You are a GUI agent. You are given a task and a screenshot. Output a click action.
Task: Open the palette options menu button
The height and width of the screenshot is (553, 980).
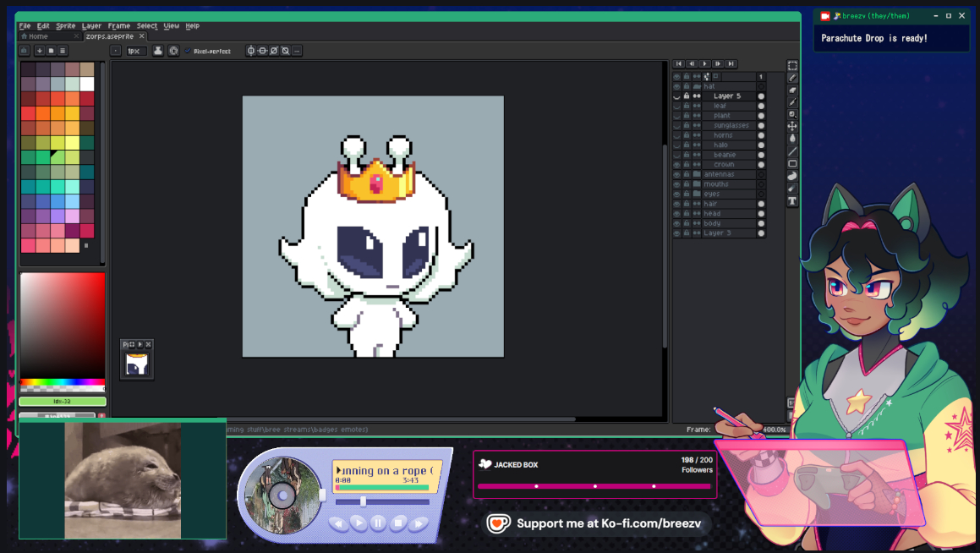click(x=63, y=51)
